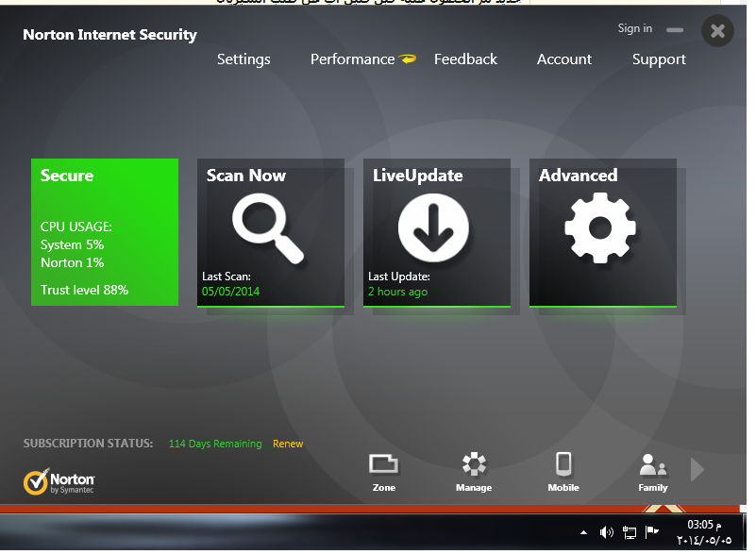The image size is (756, 554).
Task: Open the Family icon
Action: (653, 473)
